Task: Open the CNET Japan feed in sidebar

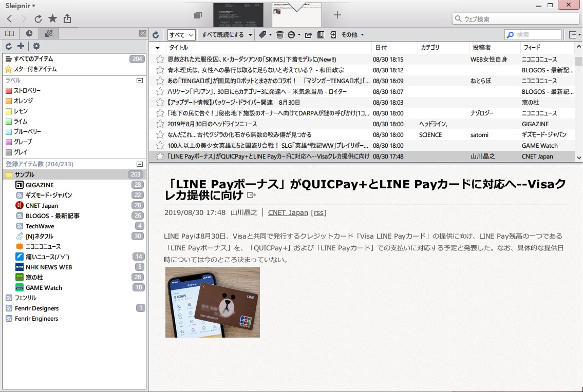Action: click(74, 205)
